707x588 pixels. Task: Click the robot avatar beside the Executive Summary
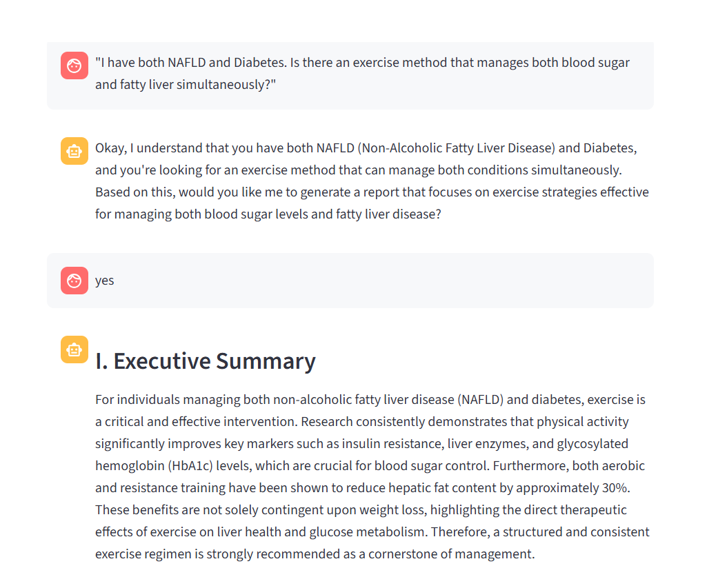[x=74, y=349]
